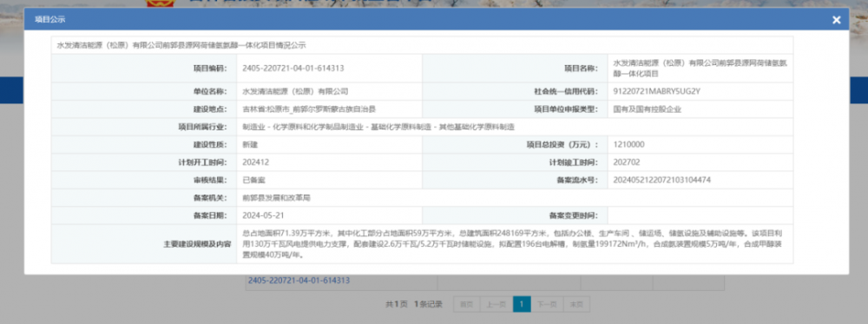Click the construction description starting 总占地面积71.39万平方米
Viewport: 868px width, 324px height.
tap(513, 244)
